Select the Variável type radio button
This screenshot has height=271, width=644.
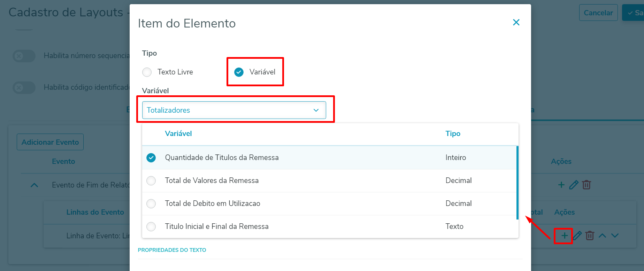[x=239, y=72]
